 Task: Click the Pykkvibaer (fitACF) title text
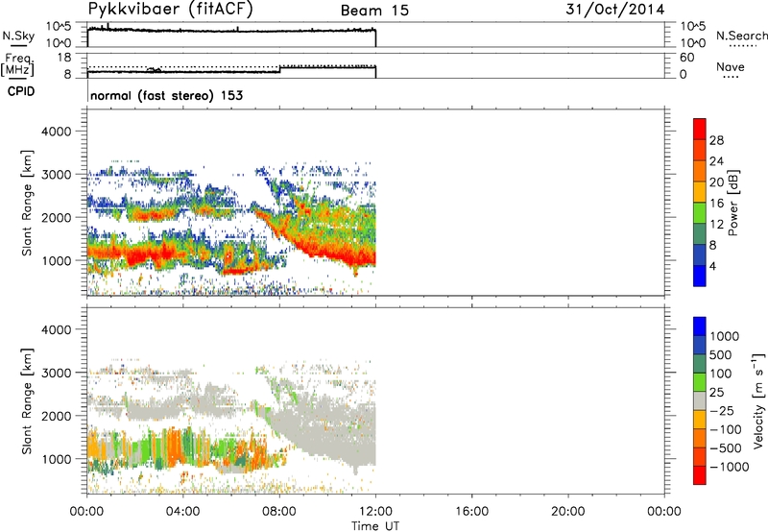click(171, 10)
